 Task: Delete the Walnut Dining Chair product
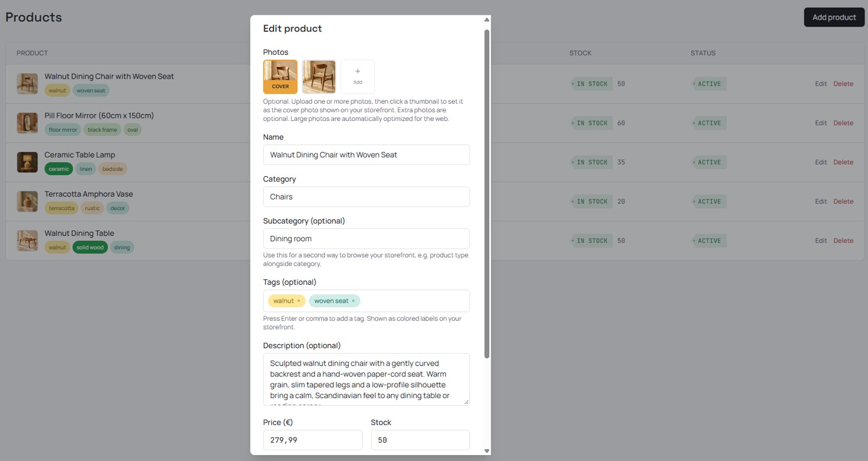pyautogui.click(x=843, y=84)
